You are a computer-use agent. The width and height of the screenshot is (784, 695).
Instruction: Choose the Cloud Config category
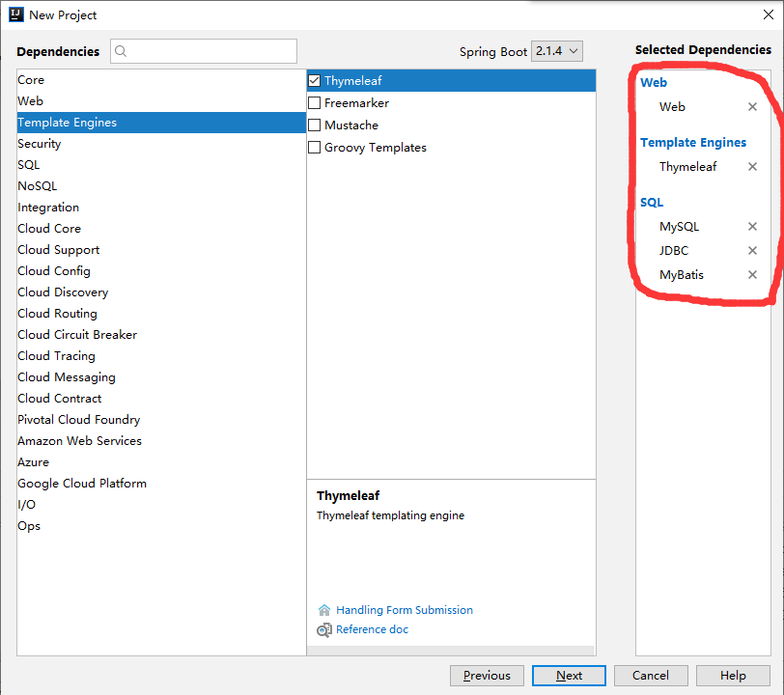[54, 271]
